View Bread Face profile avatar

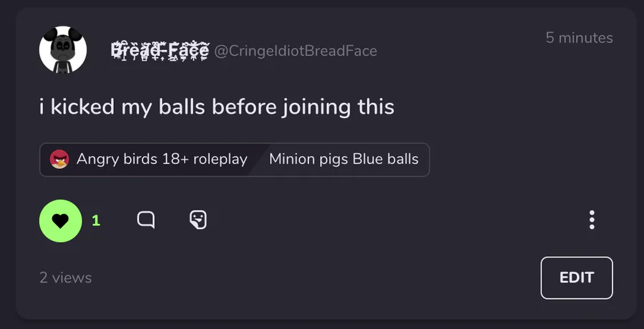(63, 49)
